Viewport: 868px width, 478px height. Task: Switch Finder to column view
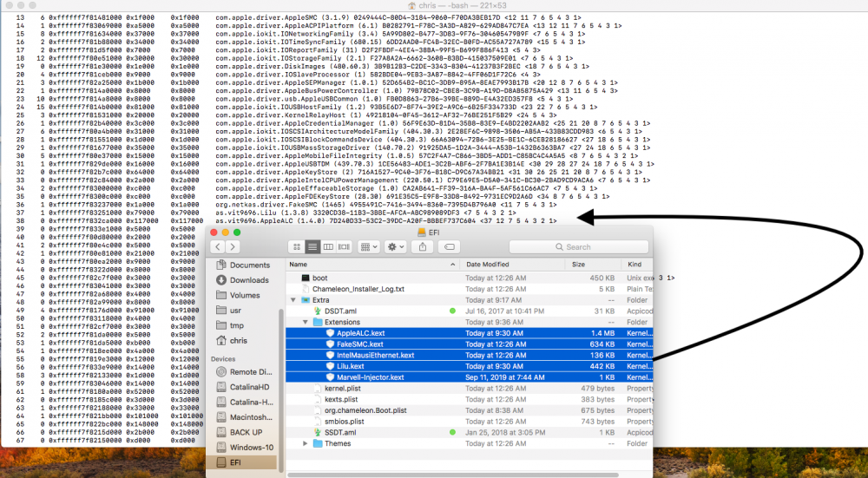328,246
